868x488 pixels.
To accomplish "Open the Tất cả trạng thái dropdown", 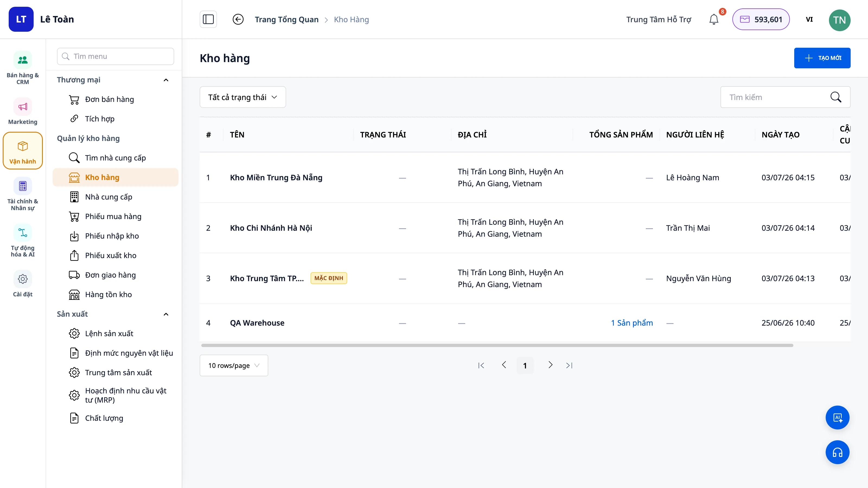I will (x=242, y=97).
